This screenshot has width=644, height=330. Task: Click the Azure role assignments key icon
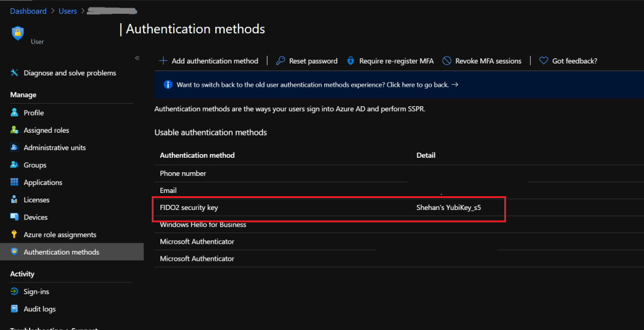coord(14,234)
